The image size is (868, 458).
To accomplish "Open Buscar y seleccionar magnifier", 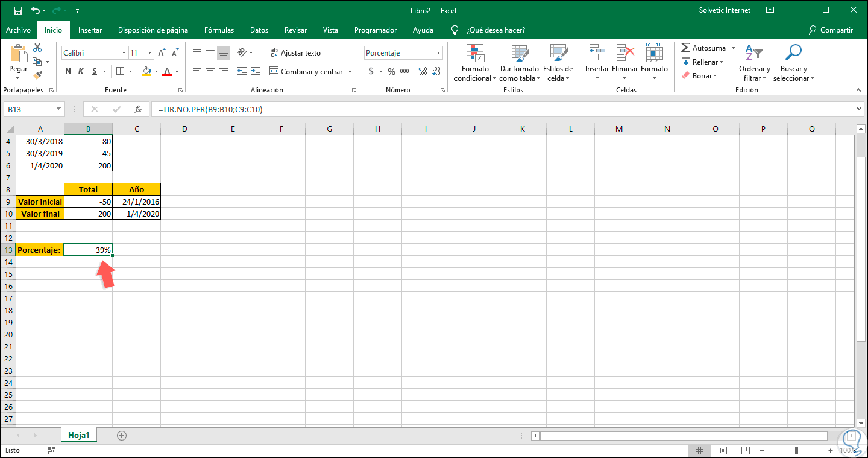I will pos(793,63).
